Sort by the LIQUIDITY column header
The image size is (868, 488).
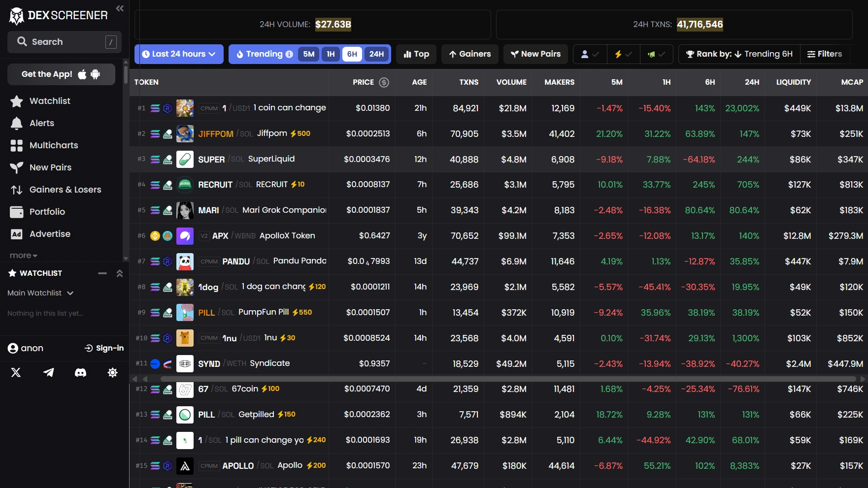793,82
